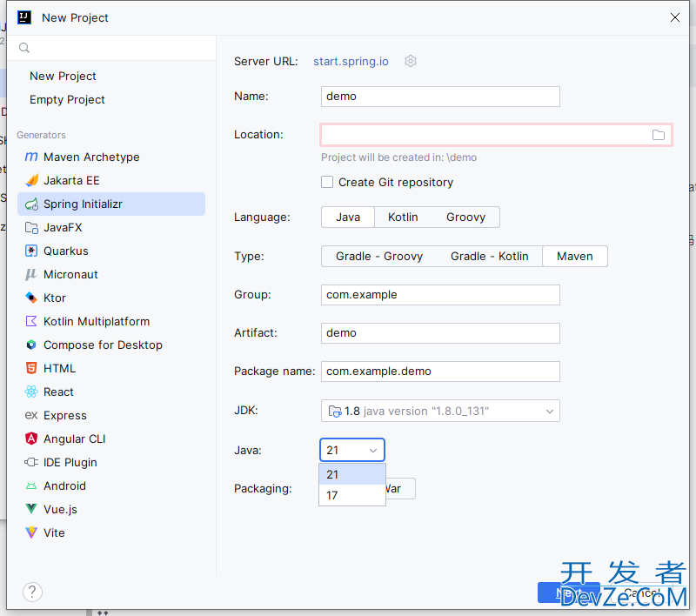Screen dimensions: 696x616
Task: Select Groovy language option
Action: click(465, 217)
